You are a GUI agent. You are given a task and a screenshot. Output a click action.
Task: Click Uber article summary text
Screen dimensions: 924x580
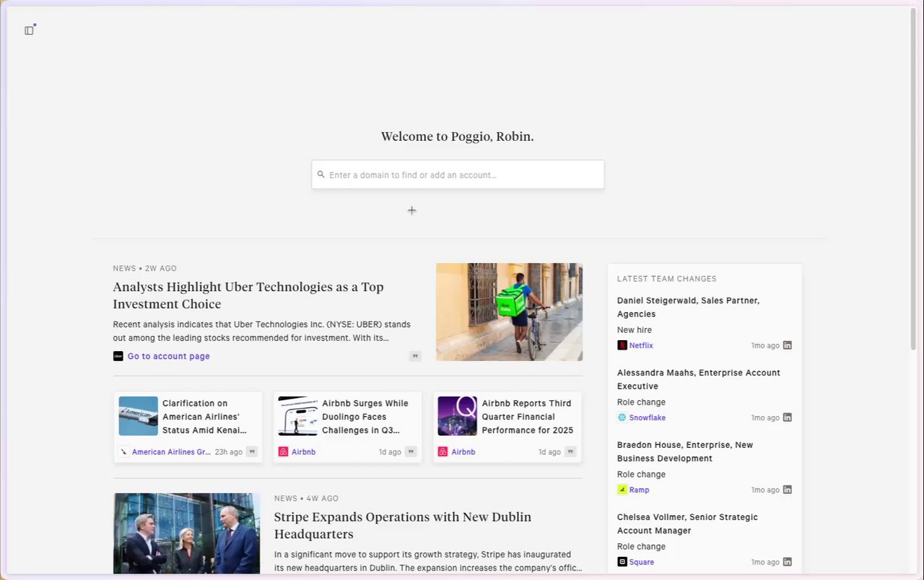point(262,331)
